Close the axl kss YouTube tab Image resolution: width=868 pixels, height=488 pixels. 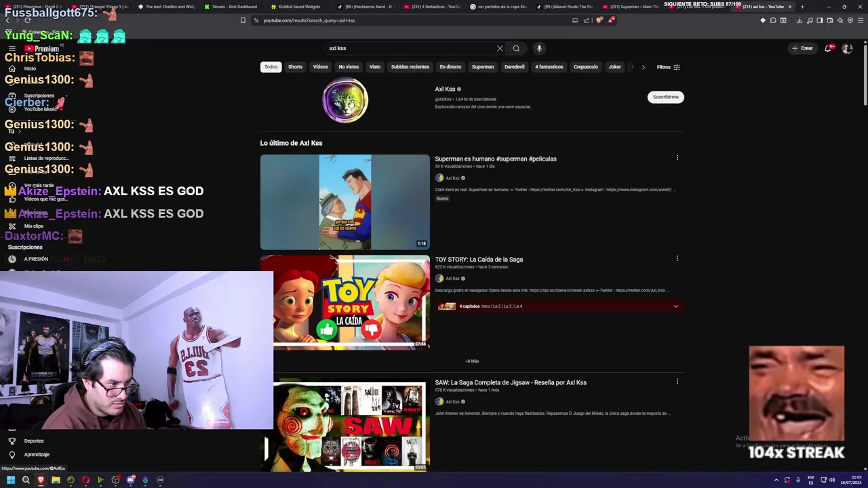coord(789,7)
